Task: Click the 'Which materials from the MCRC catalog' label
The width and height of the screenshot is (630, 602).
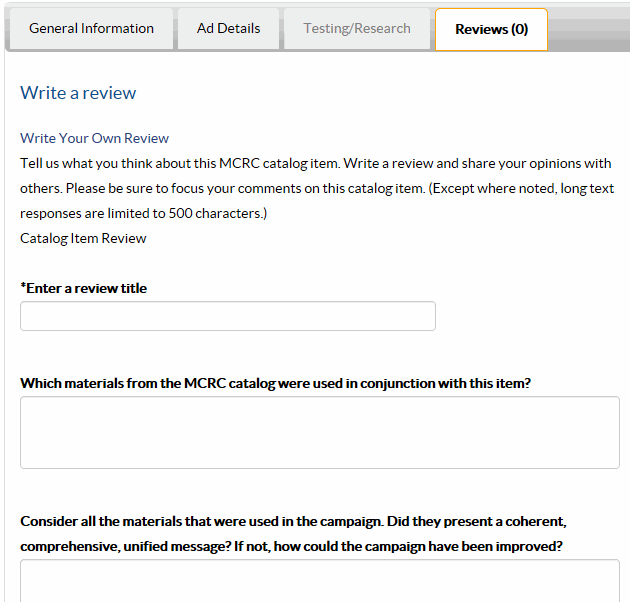Action: 275,383
